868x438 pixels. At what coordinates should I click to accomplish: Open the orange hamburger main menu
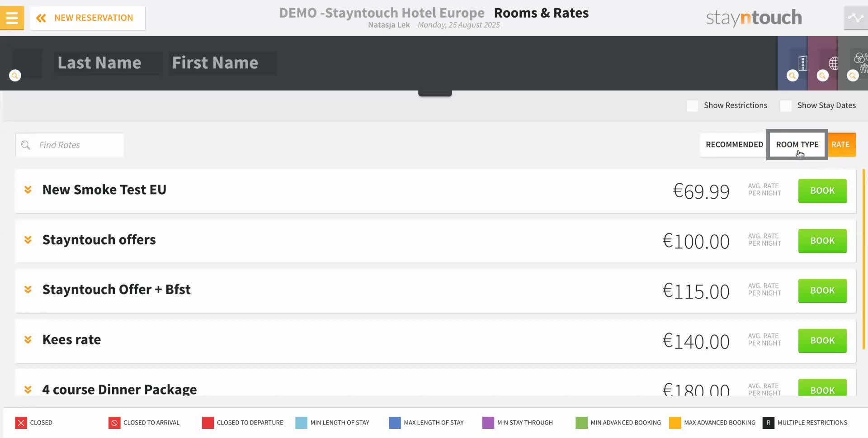pos(12,18)
